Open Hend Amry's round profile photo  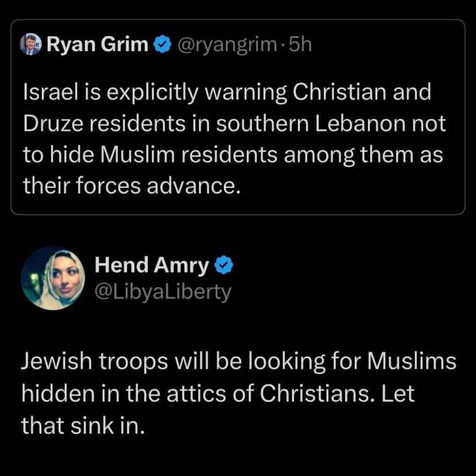[x=53, y=278]
